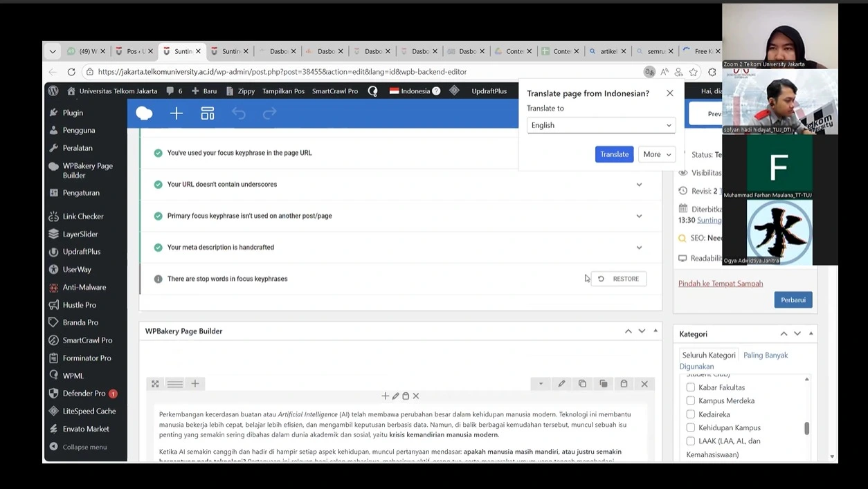Click the redo arrow in WPBakery toolbar
This screenshot has height=489, width=868.
pos(270,113)
